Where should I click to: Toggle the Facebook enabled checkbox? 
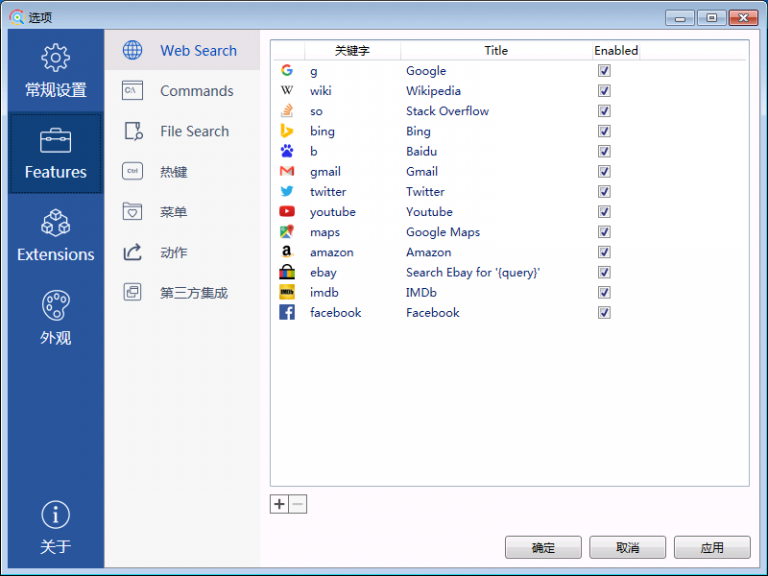pyautogui.click(x=604, y=313)
